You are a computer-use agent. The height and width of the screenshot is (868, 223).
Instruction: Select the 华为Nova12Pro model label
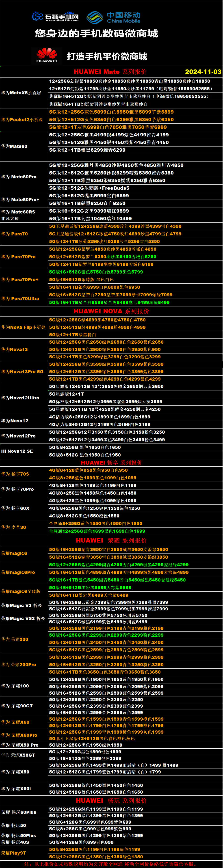[18, 436]
